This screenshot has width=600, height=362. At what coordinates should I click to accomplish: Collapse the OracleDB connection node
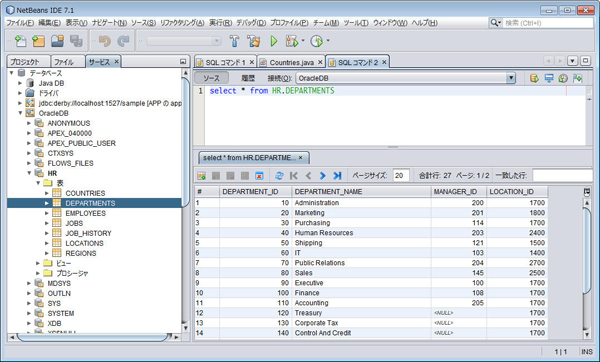pyautogui.click(x=20, y=113)
